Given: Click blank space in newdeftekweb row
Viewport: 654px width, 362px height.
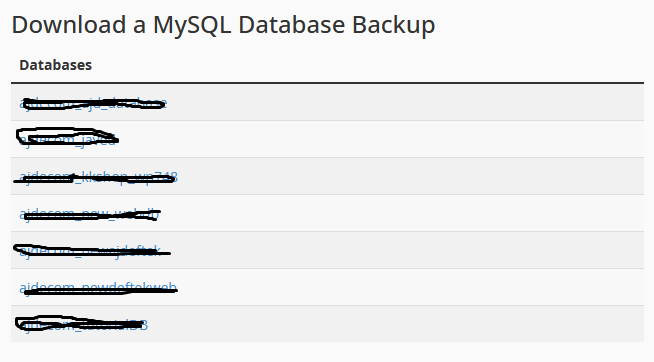Looking at the screenshot, I should coord(411,287).
